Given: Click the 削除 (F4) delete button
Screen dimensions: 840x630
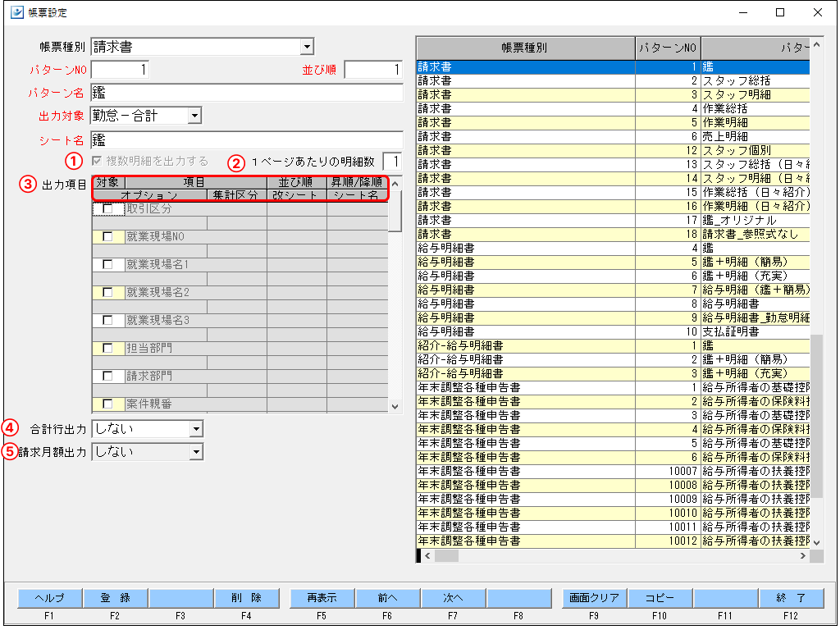Looking at the screenshot, I should pyautogui.click(x=248, y=598).
